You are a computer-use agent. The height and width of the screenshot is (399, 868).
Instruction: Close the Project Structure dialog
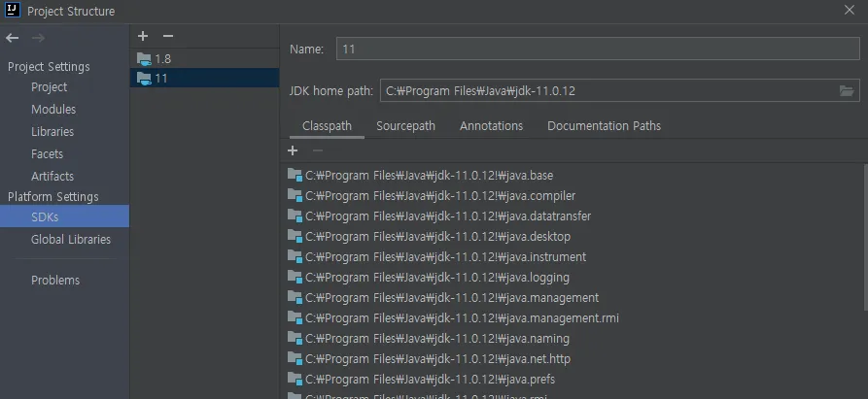pos(850,11)
